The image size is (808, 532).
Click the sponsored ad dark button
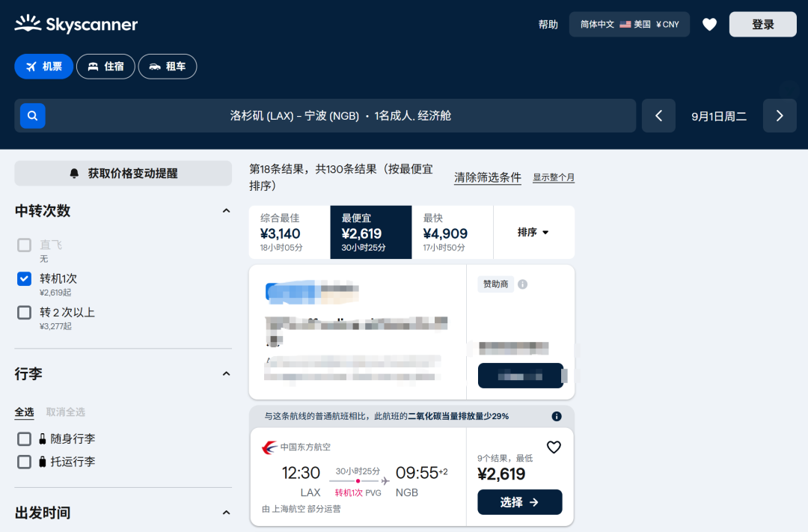coord(521,376)
